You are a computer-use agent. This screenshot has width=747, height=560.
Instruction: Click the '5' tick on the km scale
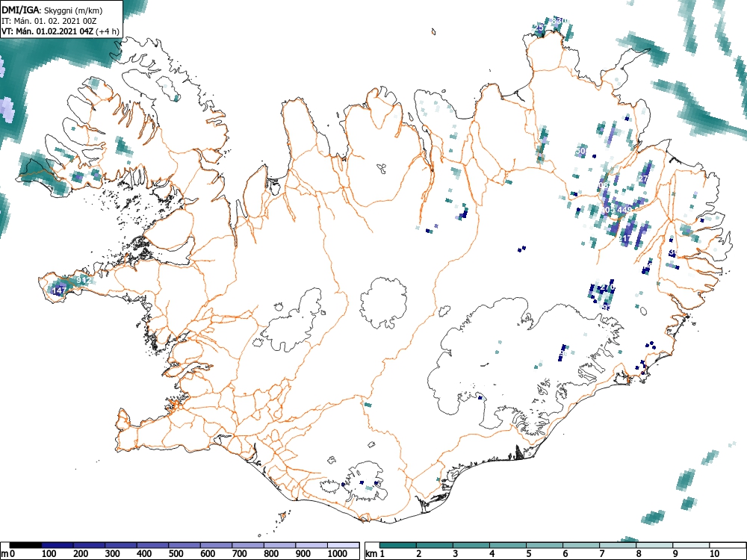(529, 554)
